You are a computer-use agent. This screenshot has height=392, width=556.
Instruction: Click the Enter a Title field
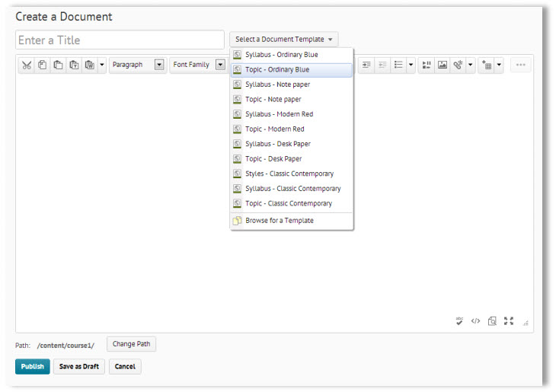(120, 40)
